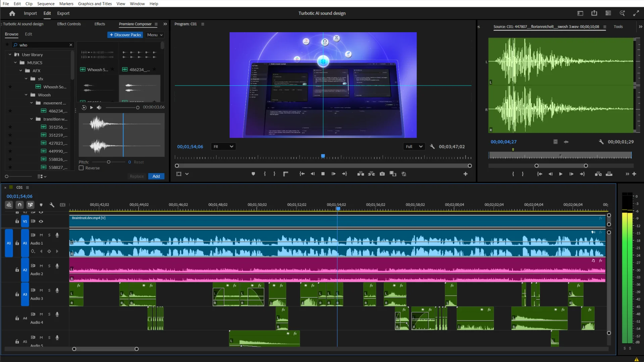This screenshot has width=644, height=362.
Task: Click the Discover Packs button
Action: 125,35
